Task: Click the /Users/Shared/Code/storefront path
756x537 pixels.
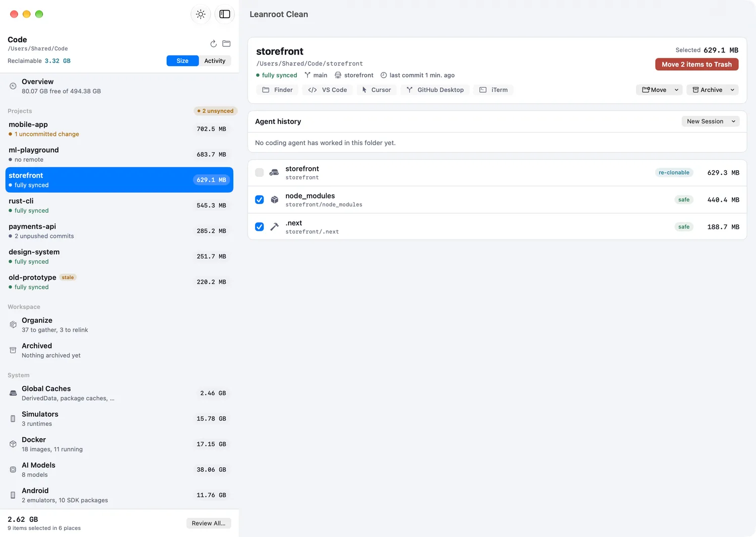Action: [x=309, y=63]
